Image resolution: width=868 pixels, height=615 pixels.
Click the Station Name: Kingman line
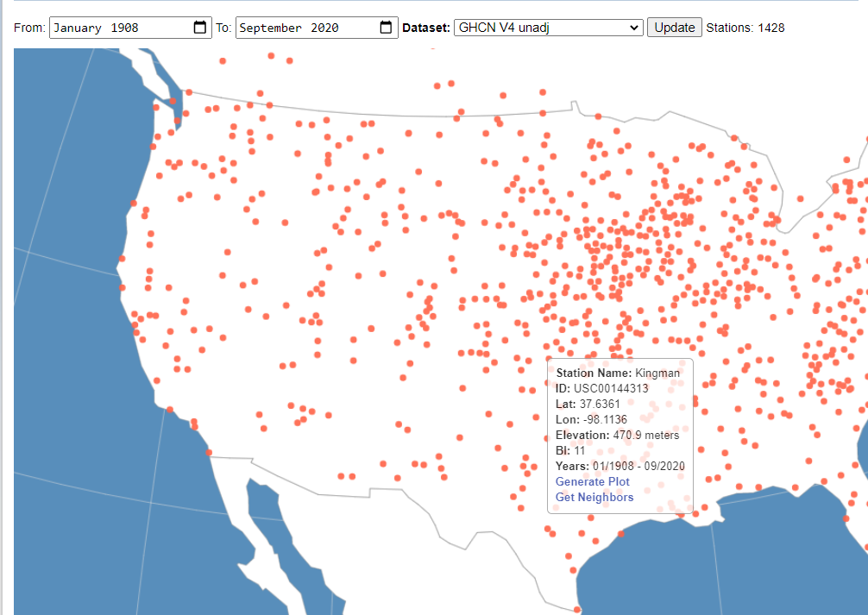[618, 373]
